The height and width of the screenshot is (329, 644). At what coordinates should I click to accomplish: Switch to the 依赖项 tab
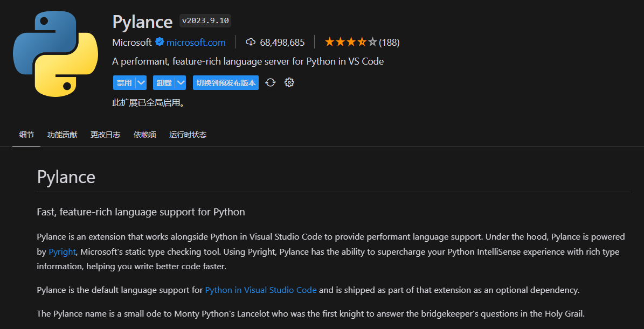coord(145,135)
